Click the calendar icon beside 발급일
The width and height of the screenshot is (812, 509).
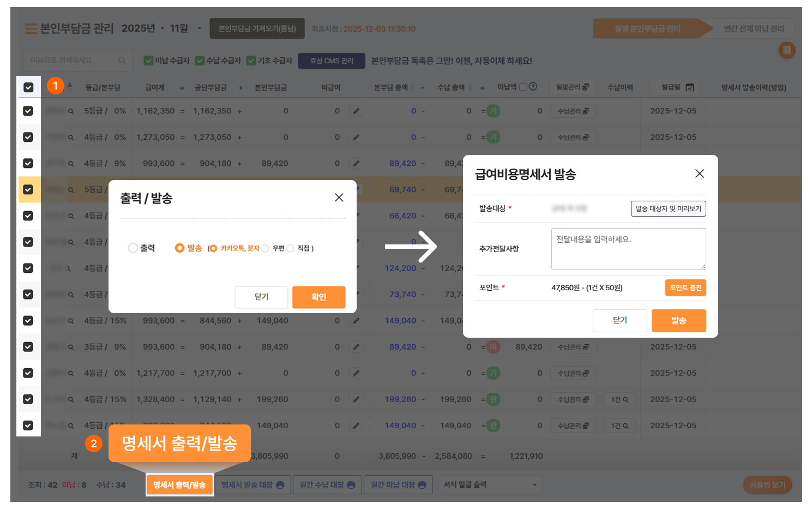tap(690, 87)
